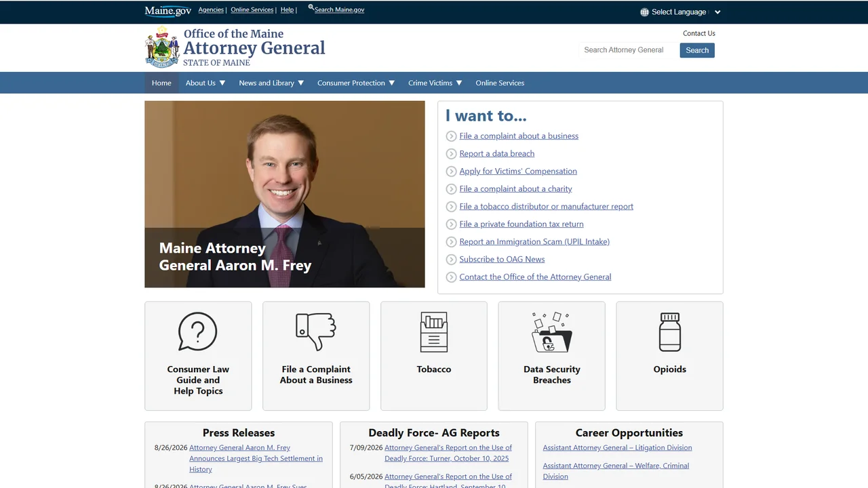Open the Deadly Force report dated 6/05/2026
The width and height of the screenshot is (868, 488).
click(x=448, y=481)
